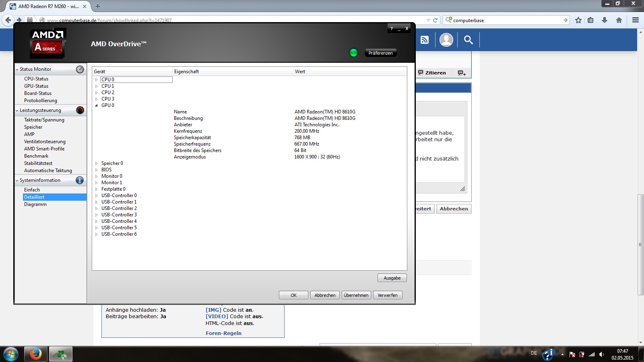Open the CPU-Status page
Screen dimensions: 644x362
tap(36, 79)
